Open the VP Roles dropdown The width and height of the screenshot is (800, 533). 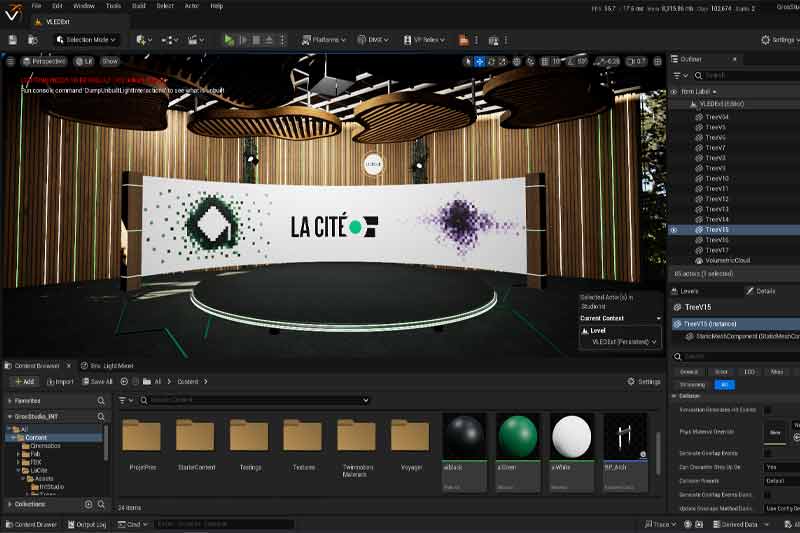click(424, 40)
